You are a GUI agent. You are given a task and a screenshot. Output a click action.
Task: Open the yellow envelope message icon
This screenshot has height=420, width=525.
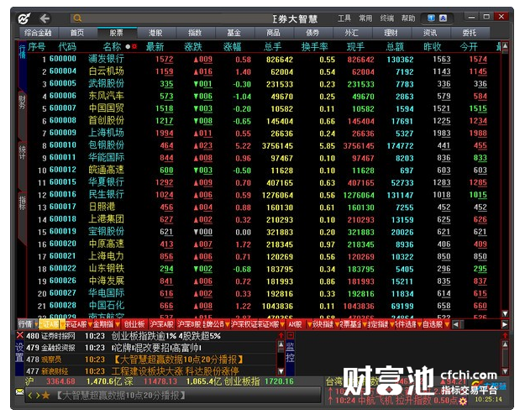[19, 391]
